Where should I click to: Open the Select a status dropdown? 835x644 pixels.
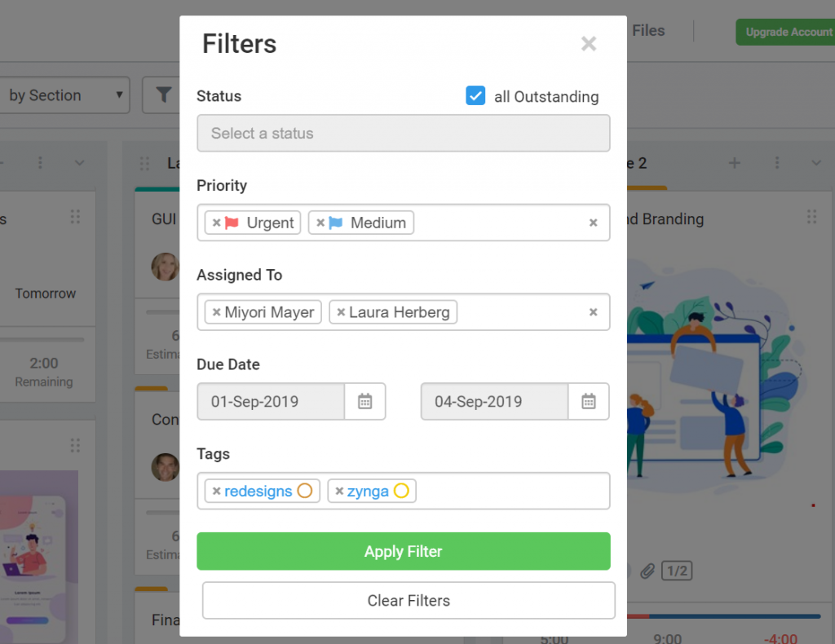(403, 132)
